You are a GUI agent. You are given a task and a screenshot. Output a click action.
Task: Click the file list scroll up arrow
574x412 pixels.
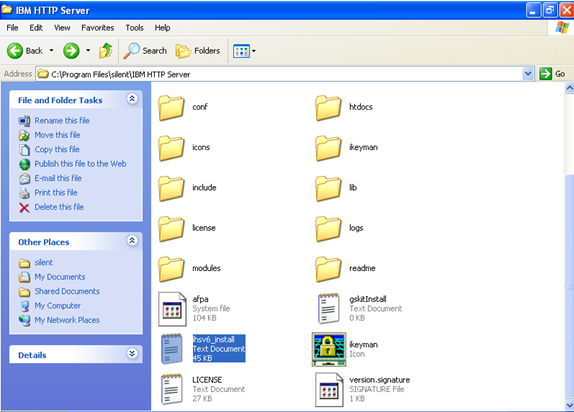pos(569,88)
